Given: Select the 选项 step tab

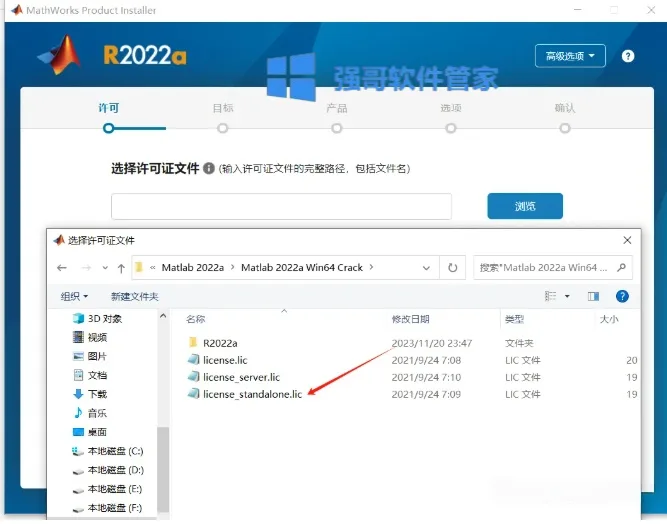Looking at the screenshot, I should tap(450, 108).
